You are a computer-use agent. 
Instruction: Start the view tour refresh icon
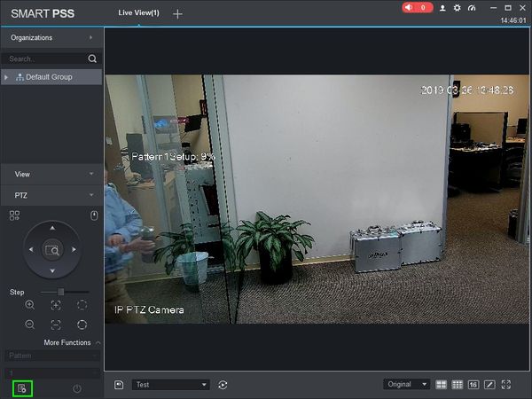tap(223, 385)
